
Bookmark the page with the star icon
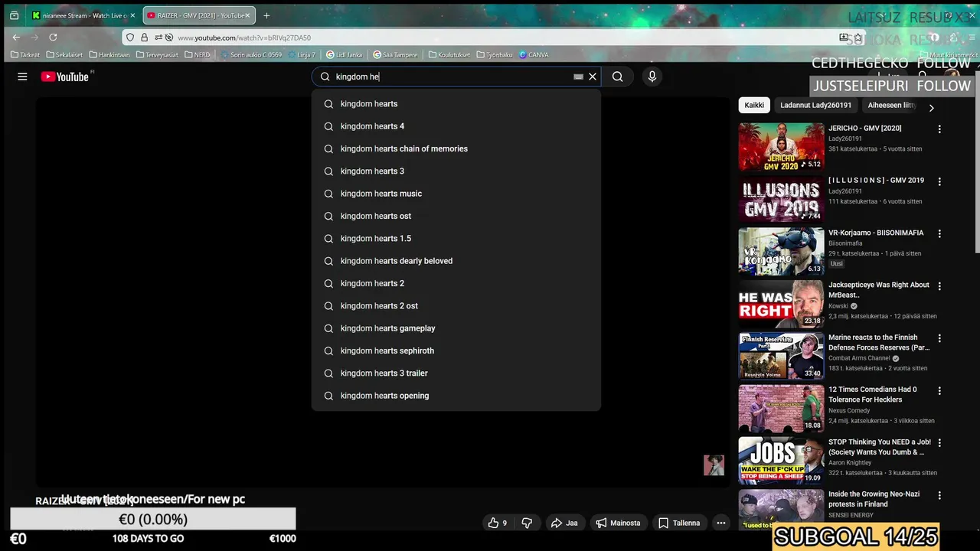pyautogui.click(x=858, y=37)
